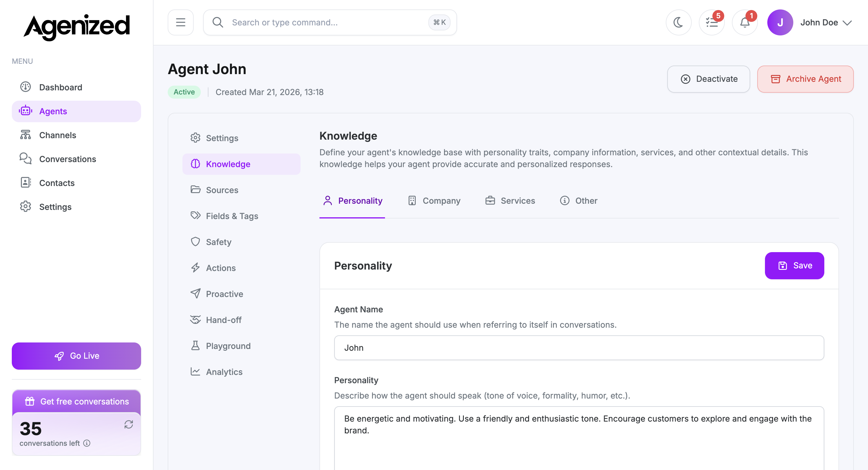Image resolution: width=868 pixels, height=470 pixels.
Task: Switch to the Company knowledge tab
Action: tap(434, 200)
